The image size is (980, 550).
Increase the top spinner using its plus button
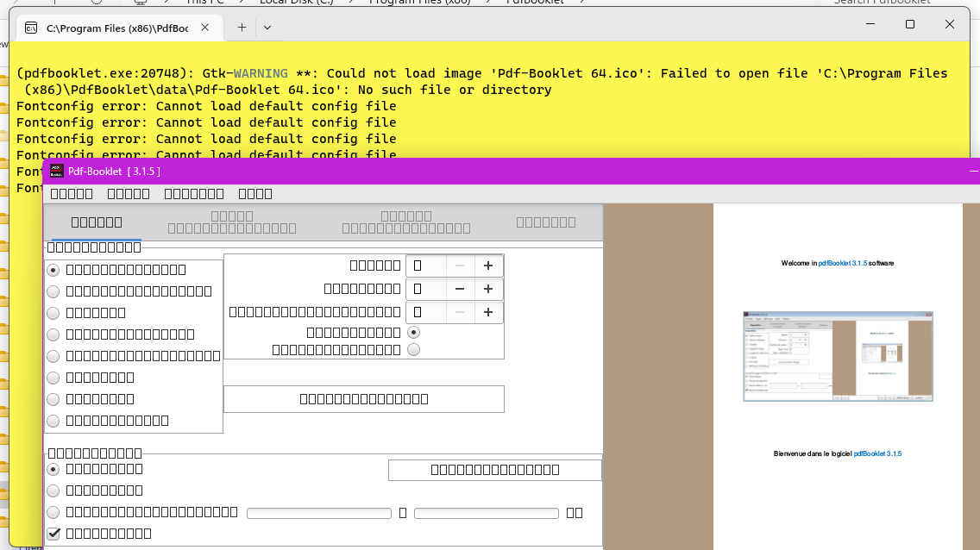click(489, 266)
